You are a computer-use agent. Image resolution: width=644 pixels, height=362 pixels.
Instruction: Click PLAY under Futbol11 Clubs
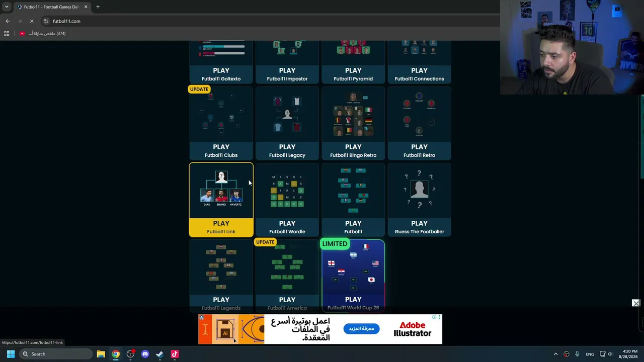tap(221, 147)
